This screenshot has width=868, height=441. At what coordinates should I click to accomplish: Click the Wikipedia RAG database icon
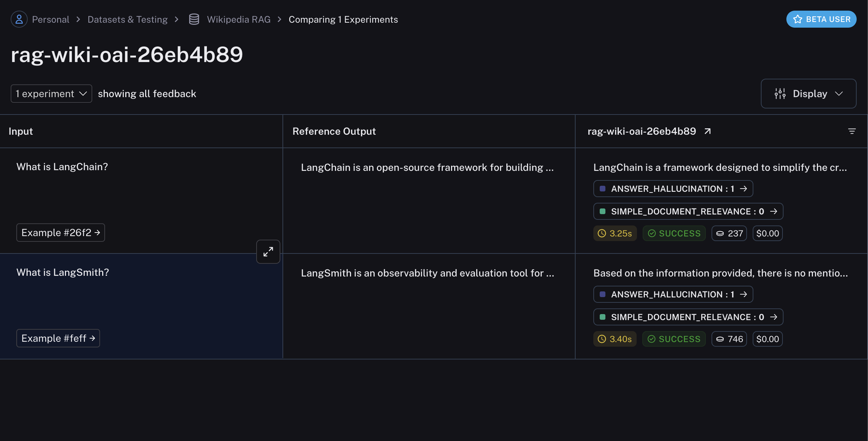click(194, 19)
